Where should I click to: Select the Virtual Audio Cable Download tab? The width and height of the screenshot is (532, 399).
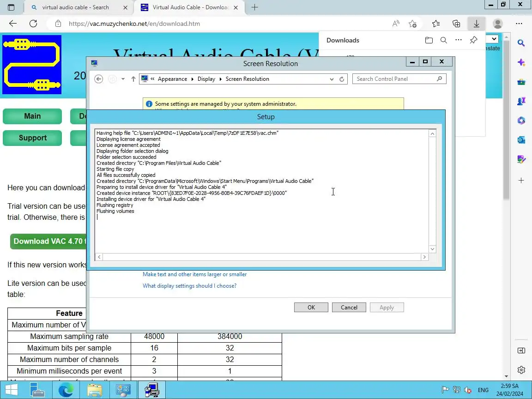point(189,7)
